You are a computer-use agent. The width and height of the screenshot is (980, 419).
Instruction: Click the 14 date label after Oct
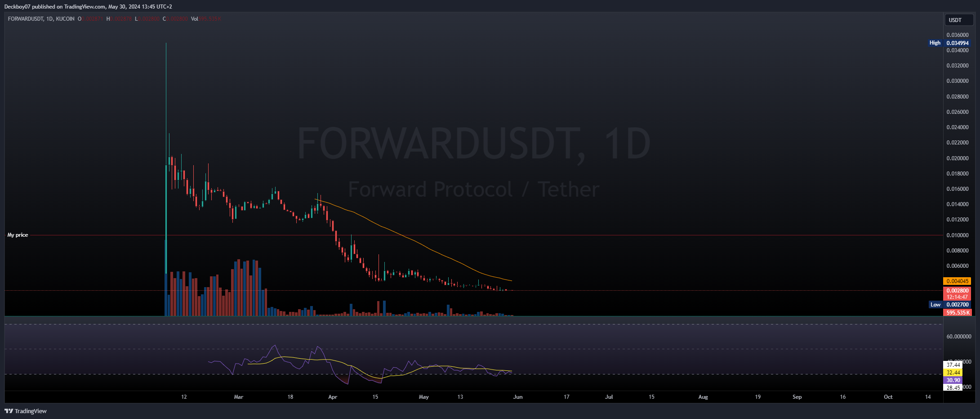coord(928,397)
